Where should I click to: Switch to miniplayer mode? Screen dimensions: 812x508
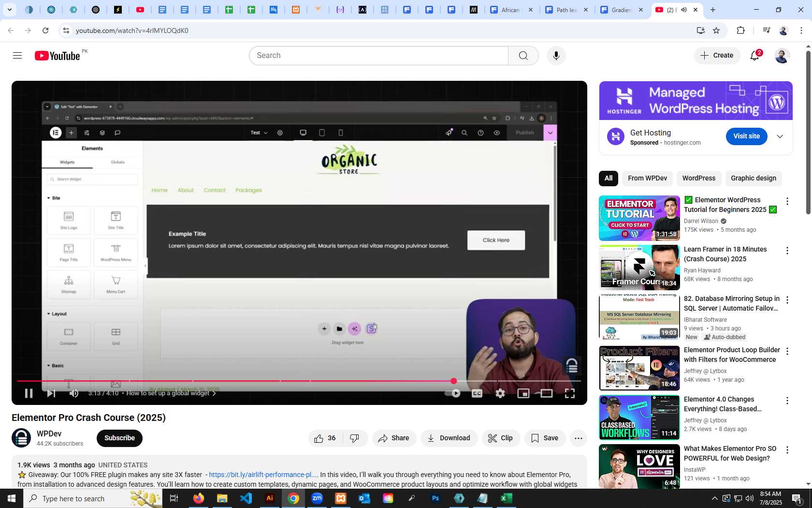point(523,393)
